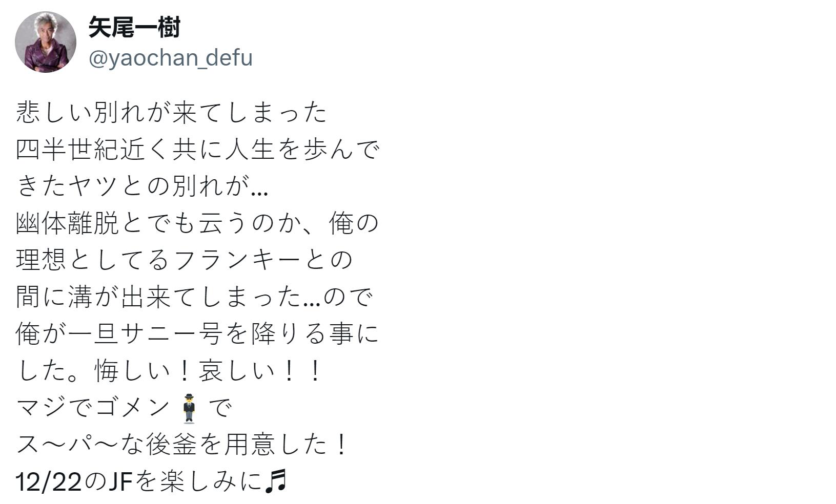Image resolution: width=836 pixels, height=504 pixels.
Task: Click the text マジでゴメン
Action: coord(93,408)
